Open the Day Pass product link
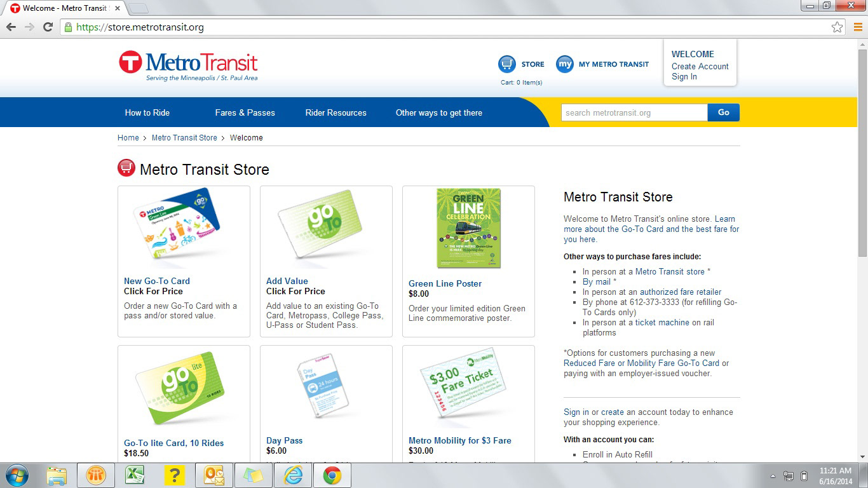This screenshot has height=488, width=868. coord(285,440)
